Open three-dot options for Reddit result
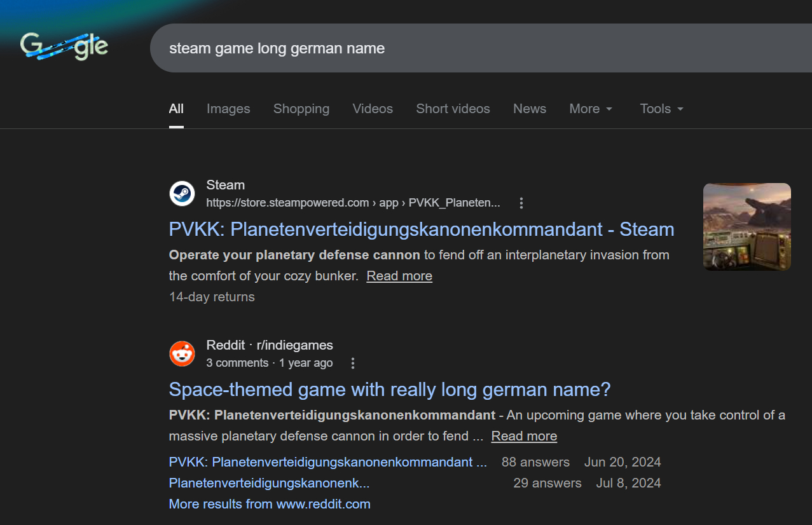The width and height of the screenshot is (812, 525). [353, 364]
